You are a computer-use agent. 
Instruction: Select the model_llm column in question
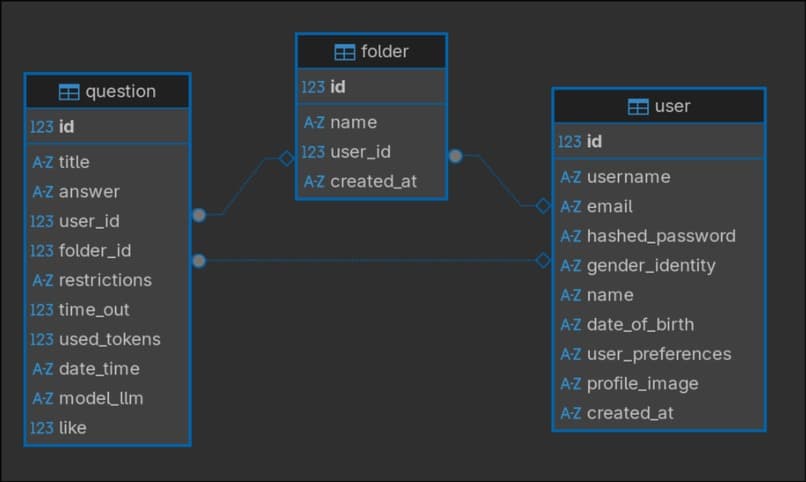click(107, 398)
